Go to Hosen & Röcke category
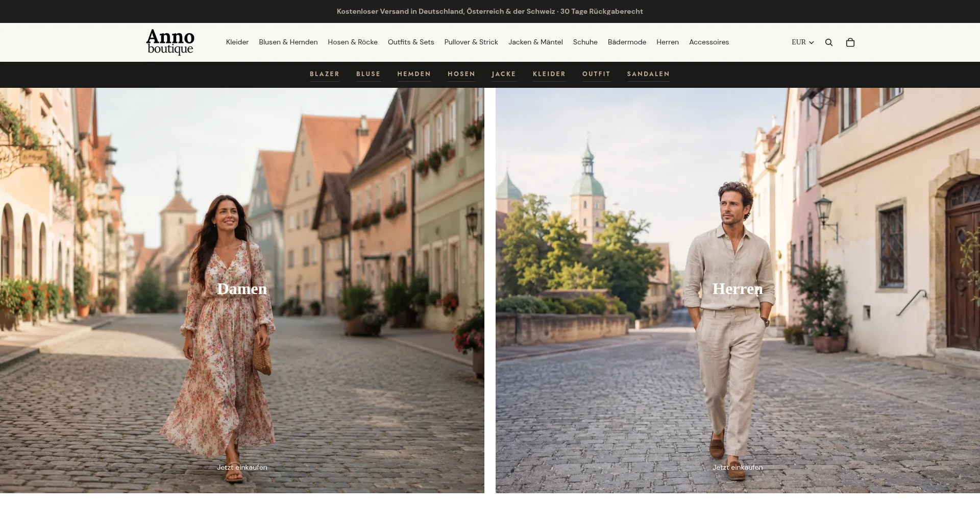The image size is (980, 507). pos(353,42)
